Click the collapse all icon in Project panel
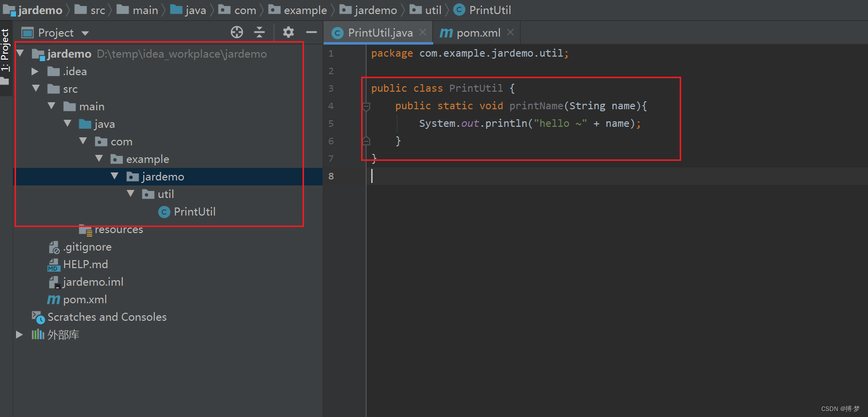Screen dimensions: 868x417 point(259,33)
